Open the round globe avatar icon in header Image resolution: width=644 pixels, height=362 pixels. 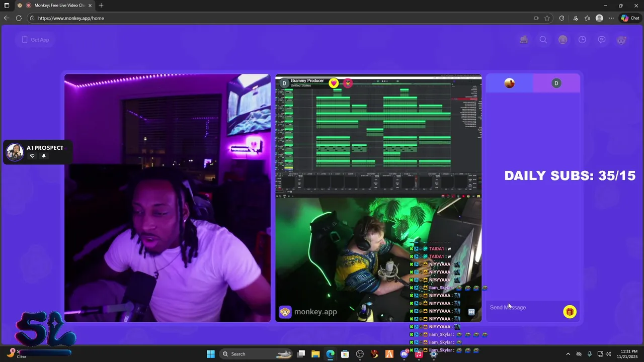(563, 40)
